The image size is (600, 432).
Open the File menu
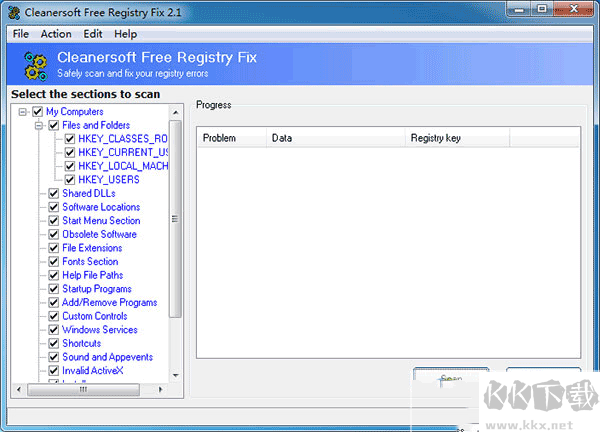(x=21, y=34)
